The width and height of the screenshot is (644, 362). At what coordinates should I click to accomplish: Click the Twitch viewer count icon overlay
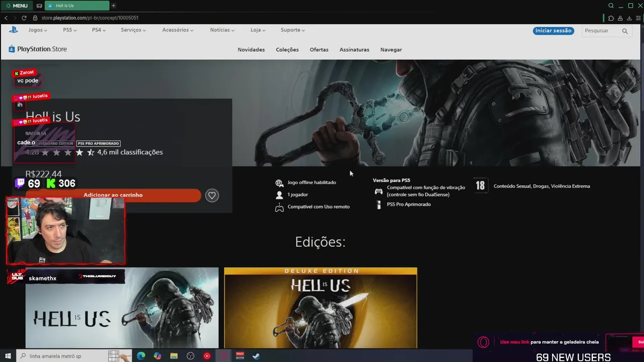pyautogui.click(x=20, y=184)
